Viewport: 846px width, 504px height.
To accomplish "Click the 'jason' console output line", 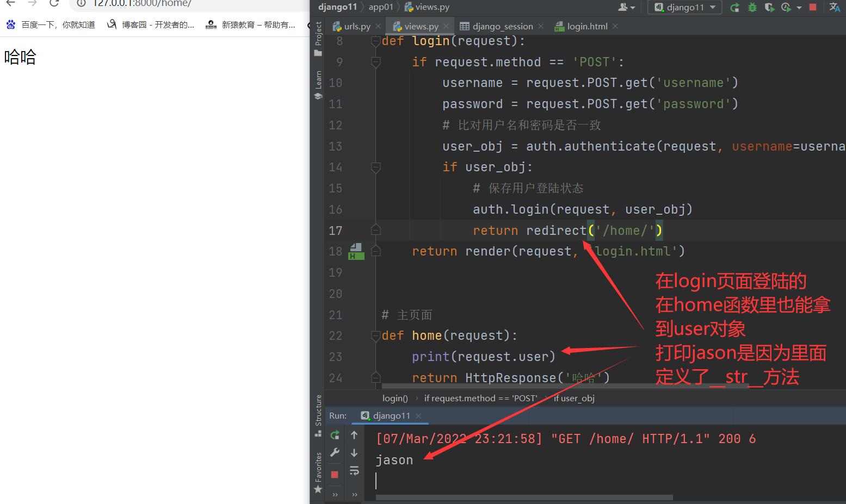I will tap(394, 460).
